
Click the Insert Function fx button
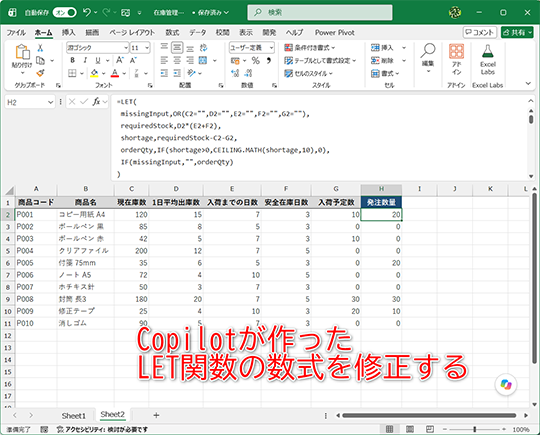pos(96,102)
